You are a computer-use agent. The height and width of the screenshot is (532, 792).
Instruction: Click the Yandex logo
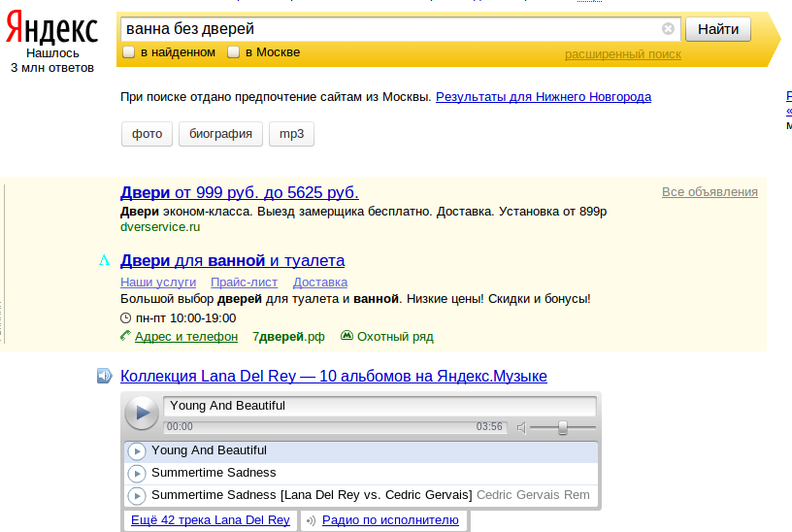click(51, 30)
